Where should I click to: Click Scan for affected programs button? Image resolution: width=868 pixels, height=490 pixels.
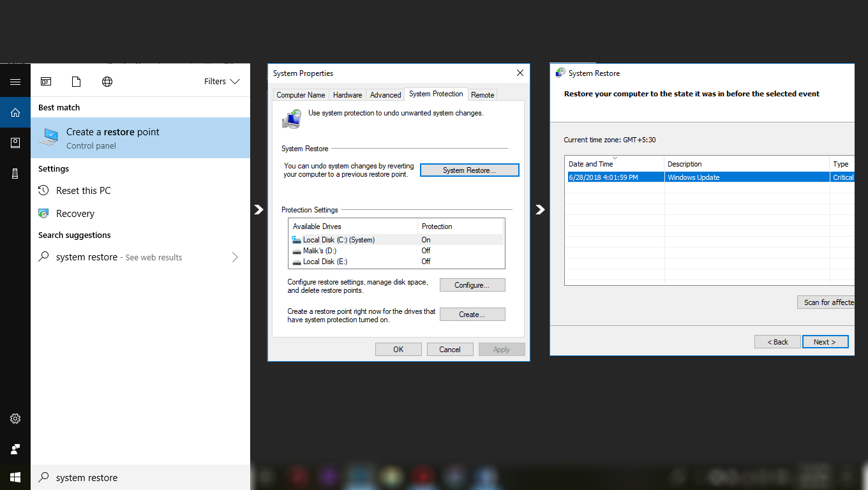pyautogui.click(x=826, y=302)
